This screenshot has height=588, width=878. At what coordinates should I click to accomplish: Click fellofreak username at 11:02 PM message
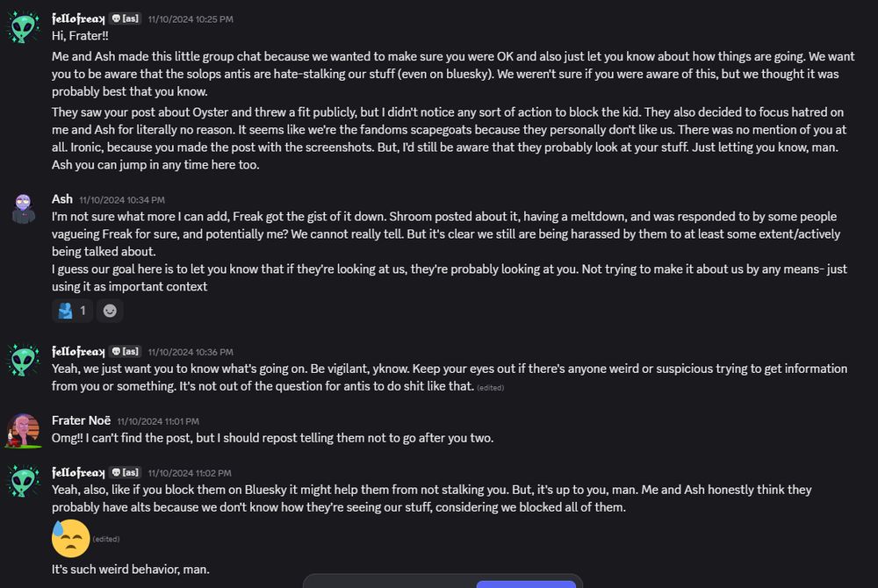[78, 472]
